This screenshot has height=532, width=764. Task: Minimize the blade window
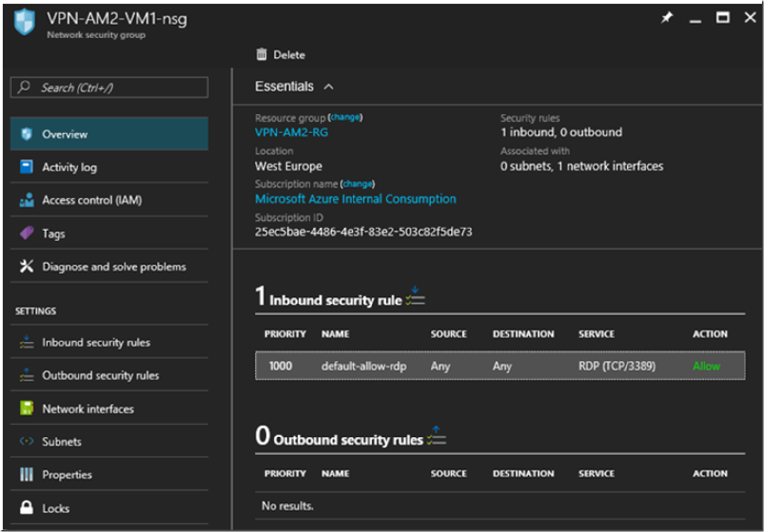(x=695, y=21)
